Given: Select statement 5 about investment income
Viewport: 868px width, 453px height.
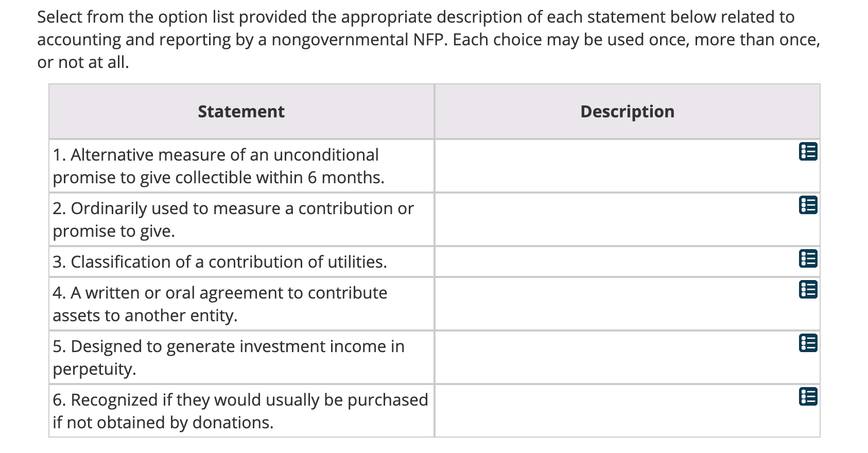Looking at the screenshot, I should [x=228, y=357].
